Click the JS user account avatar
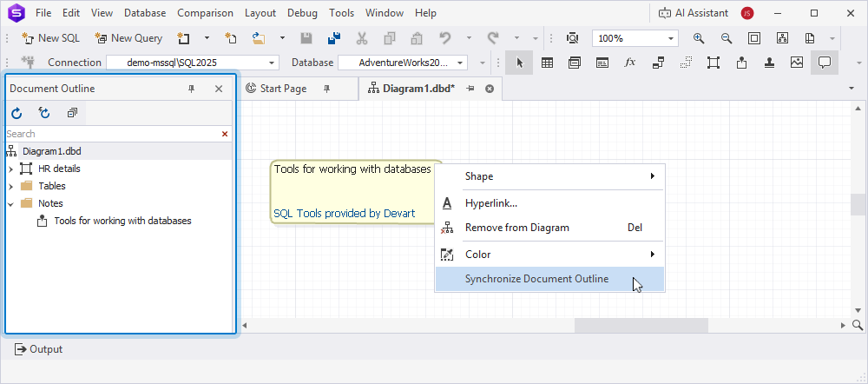Screen dimensions: 868x384 coord(747,13)
